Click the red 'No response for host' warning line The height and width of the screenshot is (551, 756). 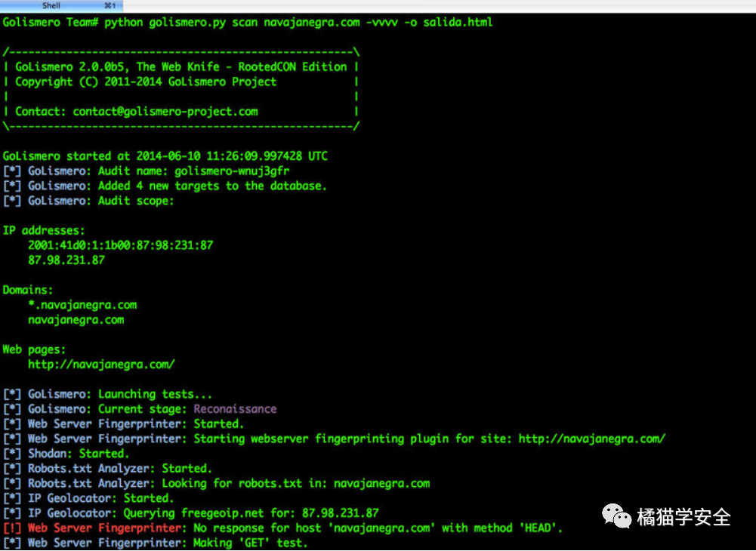pos(282,528)
